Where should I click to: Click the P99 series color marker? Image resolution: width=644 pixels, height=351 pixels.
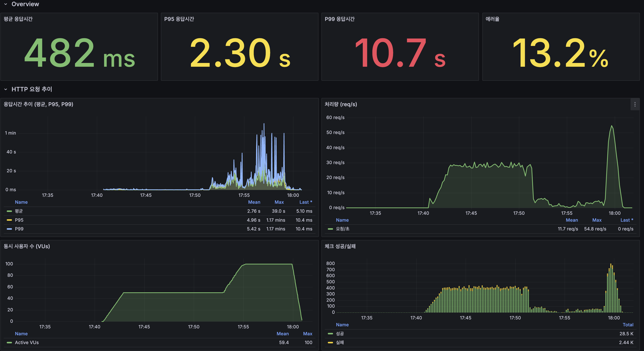9,229
